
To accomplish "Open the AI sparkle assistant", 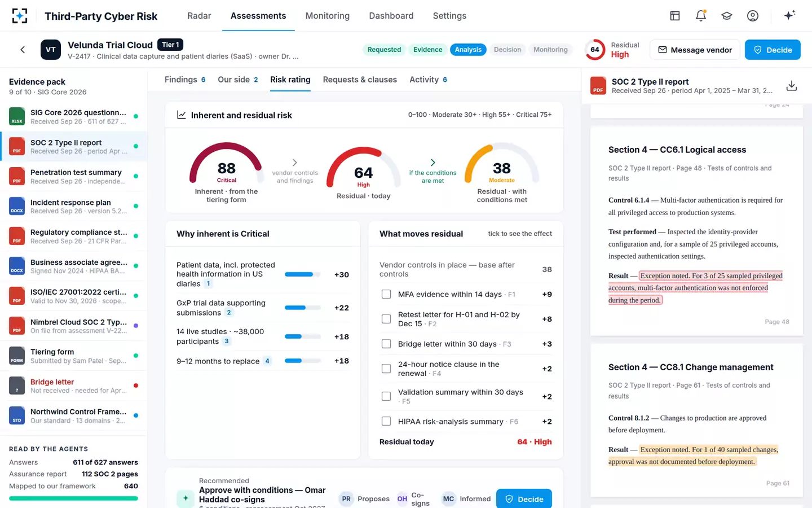I will tap(789, 15).
